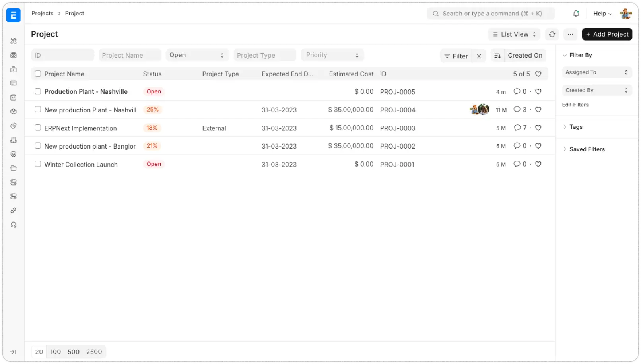641x364 pixels.
Task: Check the Production Plant - Nashville checkbox
Action: (x=38, y=91)
